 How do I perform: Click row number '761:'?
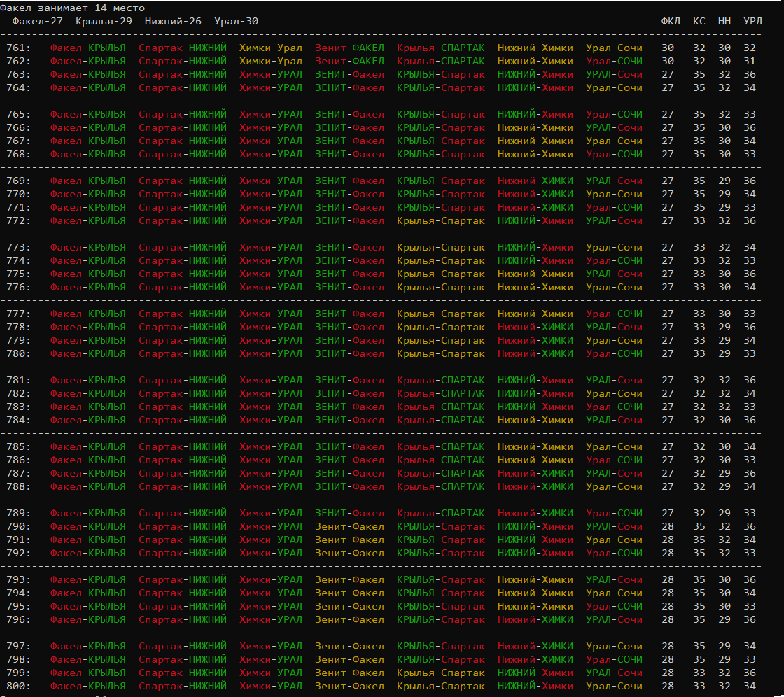coord(18,48)
